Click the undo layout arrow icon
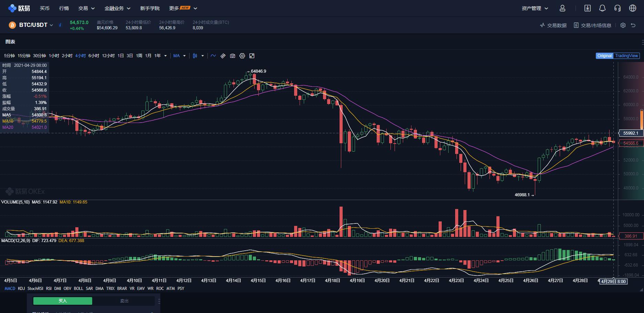 pos(633,25)
